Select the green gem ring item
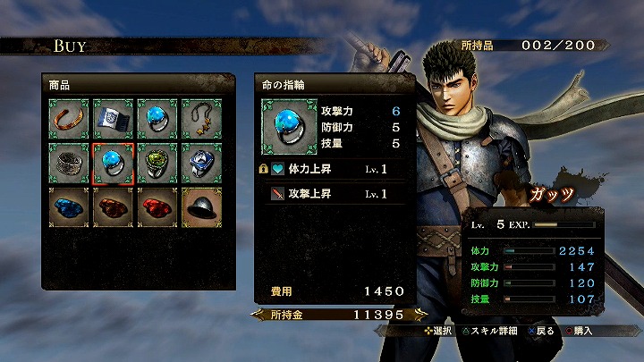Screen dimensions: 644x362 coord(157,164)
